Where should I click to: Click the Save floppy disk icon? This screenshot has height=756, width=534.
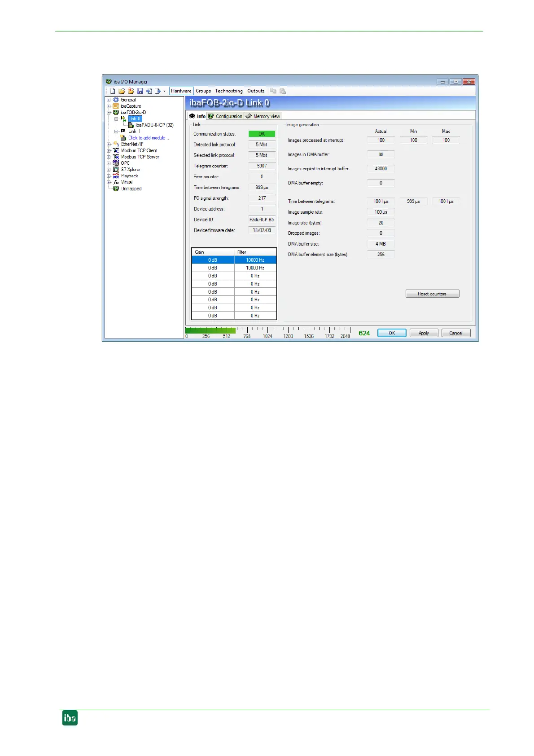tap(140, 91)
